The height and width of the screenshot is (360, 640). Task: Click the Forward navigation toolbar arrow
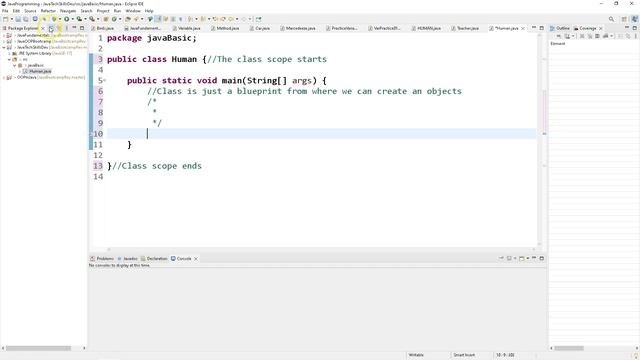[x=244, y=19]
